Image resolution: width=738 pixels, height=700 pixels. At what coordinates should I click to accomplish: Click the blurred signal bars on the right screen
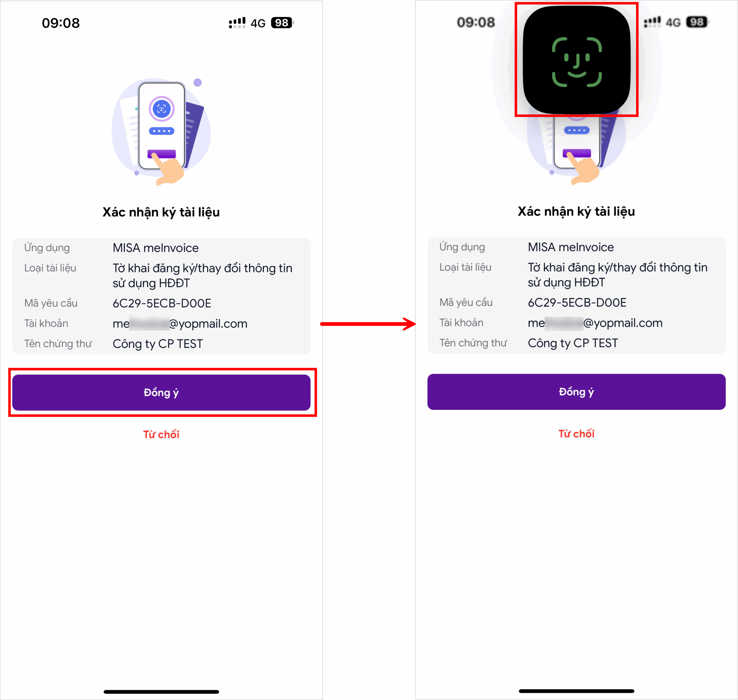tap(652, 22)
